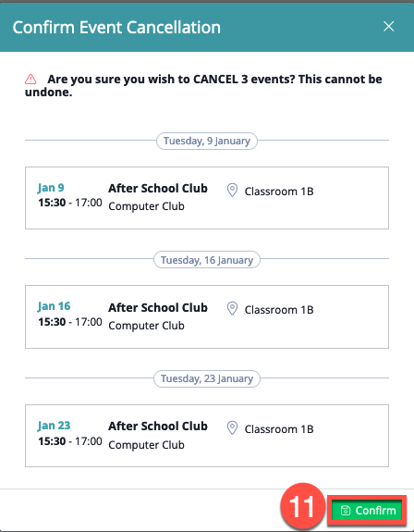Select the Tuesday, 9 January date pill

pos(207,141)
